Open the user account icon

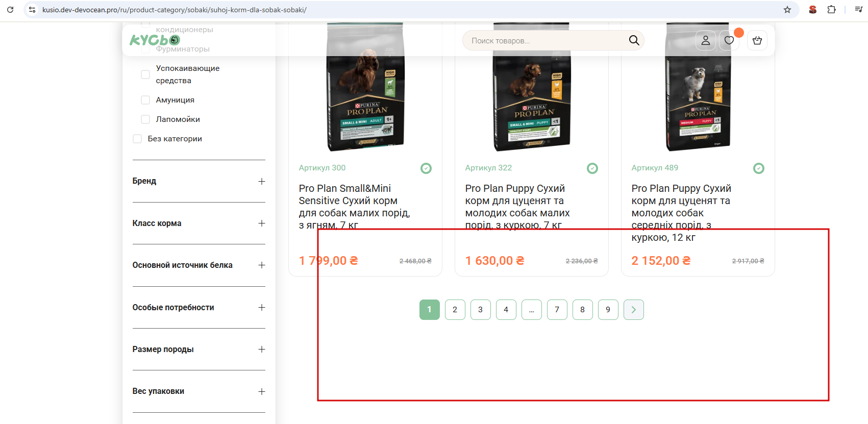point(706,40)
